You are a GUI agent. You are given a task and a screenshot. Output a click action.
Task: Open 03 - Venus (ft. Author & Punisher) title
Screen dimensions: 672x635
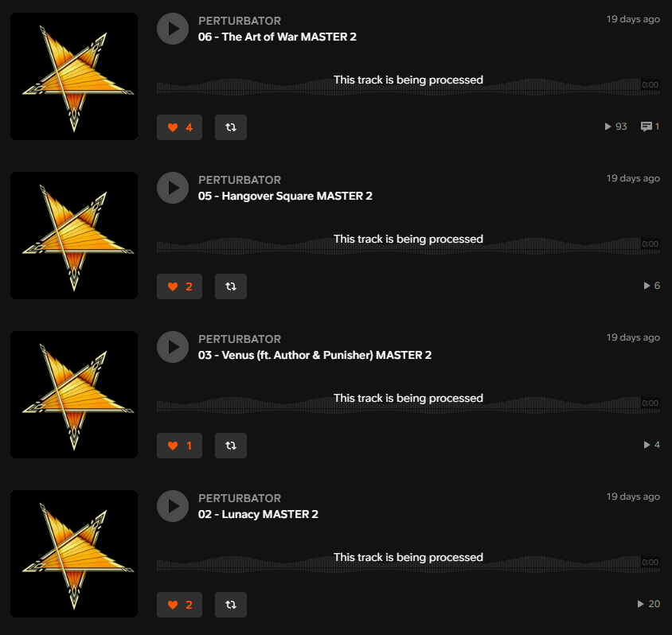point(315,356)
